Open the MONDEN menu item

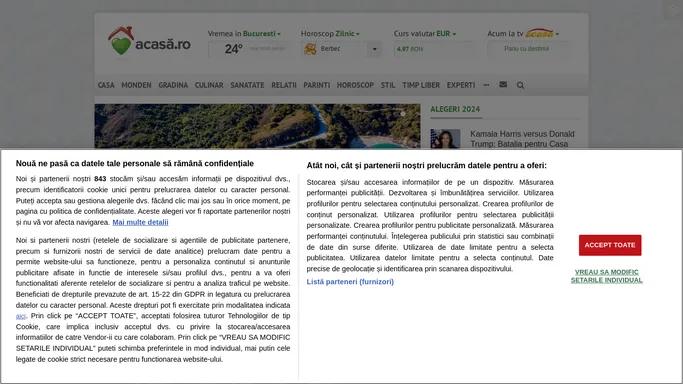[136, 85]
